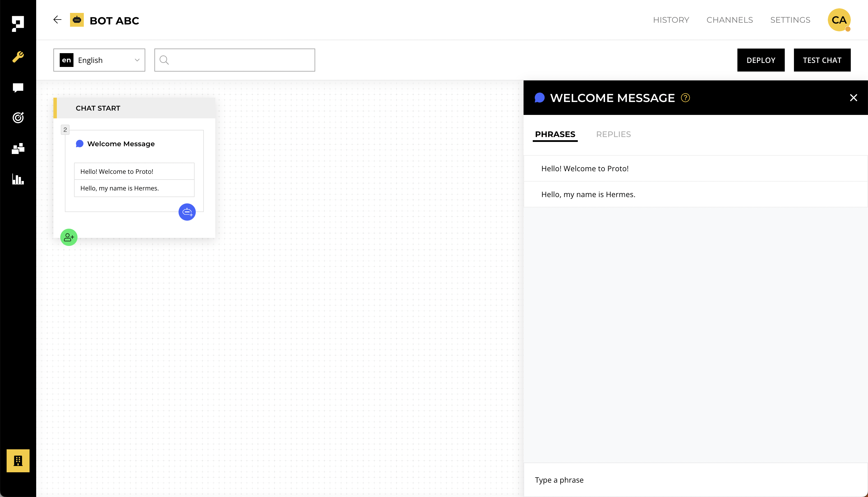Click the green add user button

click(x=69, y=237)
